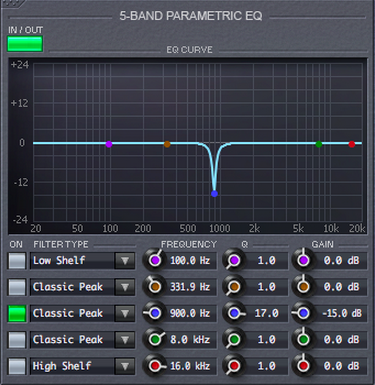The height and width of the screenshot is (385, 375).
Task: Click the High Shelf filter type label
Action: (x=62, y=366)
